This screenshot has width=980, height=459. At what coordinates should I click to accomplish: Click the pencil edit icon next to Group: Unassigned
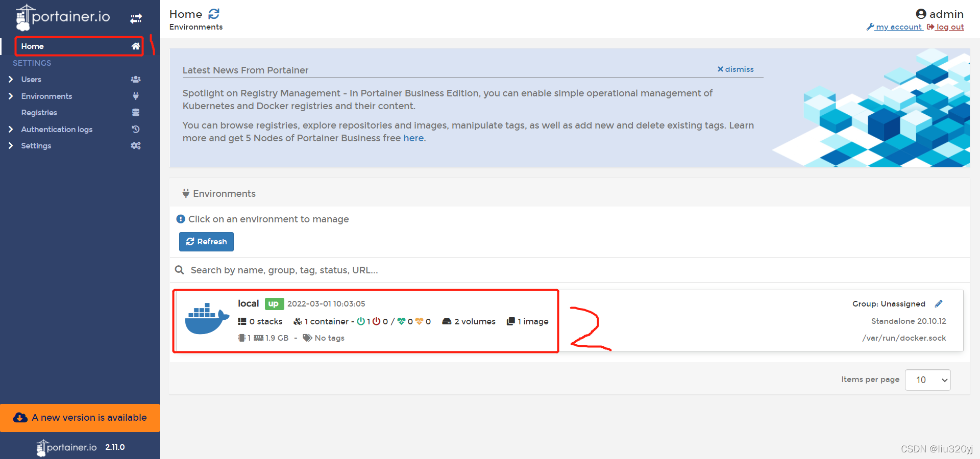tap(939, 304)
